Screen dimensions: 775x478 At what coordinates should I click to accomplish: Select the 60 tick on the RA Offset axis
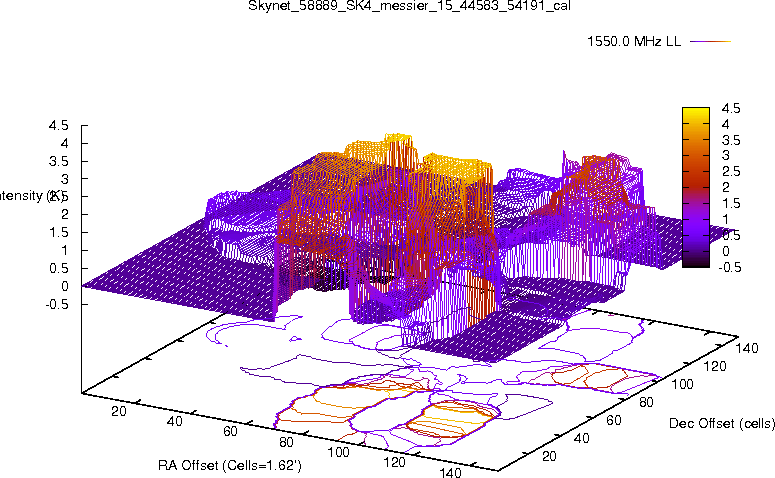230,431
